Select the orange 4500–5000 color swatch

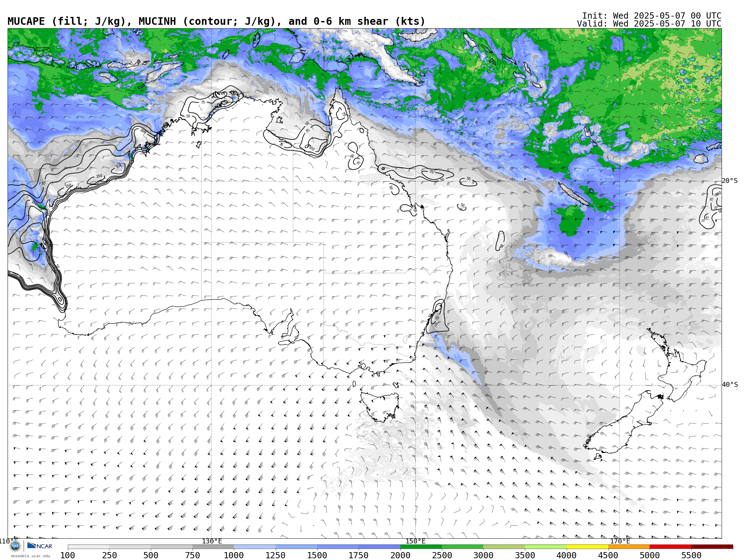[x=629, y=547]
